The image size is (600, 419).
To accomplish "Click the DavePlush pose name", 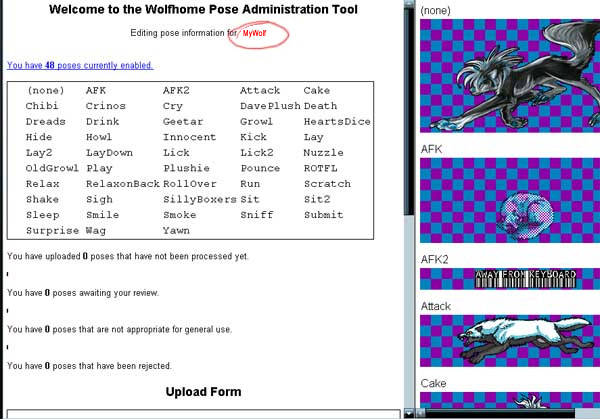I will point(270,106).
